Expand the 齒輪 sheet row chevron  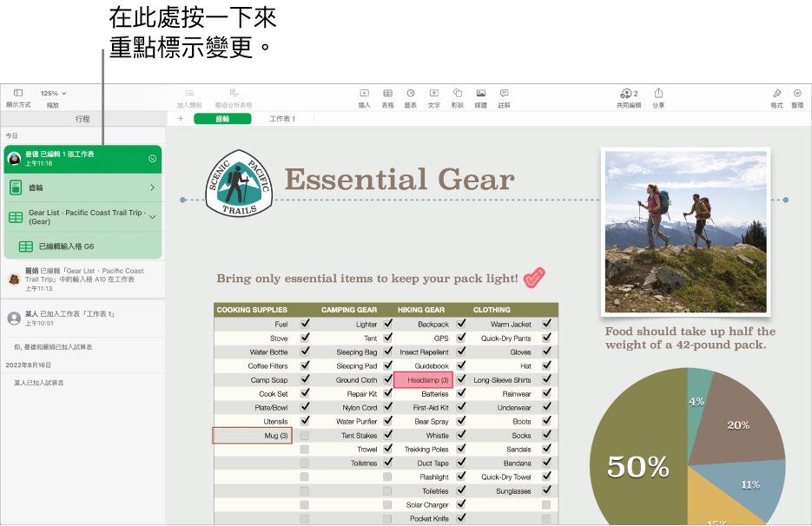(x=152, y=187)
